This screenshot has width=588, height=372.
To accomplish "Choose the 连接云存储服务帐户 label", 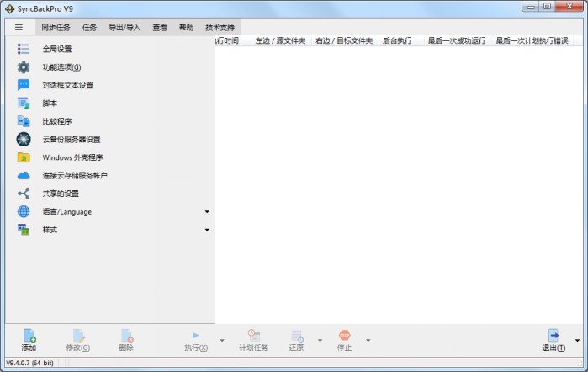I will (x=75, y=175).
